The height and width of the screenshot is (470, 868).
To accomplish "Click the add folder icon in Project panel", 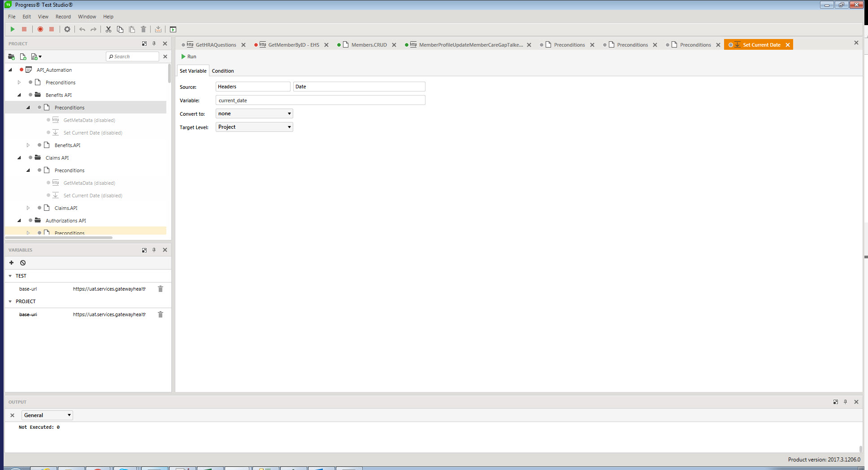I will [11, 57].
